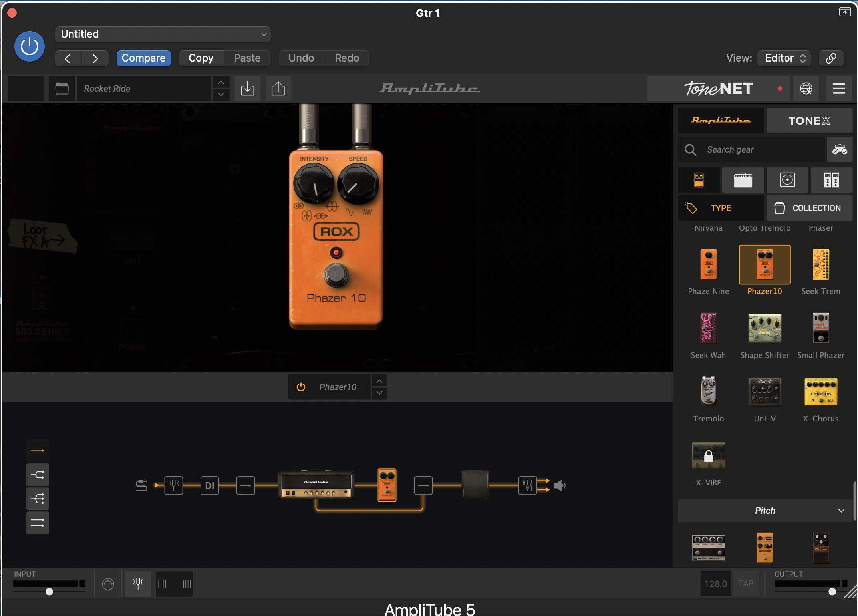Toggle Phazer10 bypass power icon
The width and height of the screenshot is (858, 616).
point(301,387)
